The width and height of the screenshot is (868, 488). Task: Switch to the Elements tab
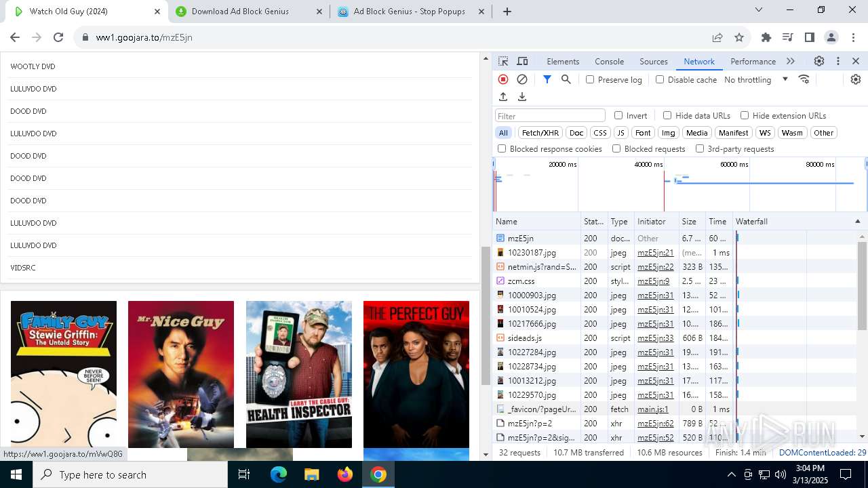563,61
